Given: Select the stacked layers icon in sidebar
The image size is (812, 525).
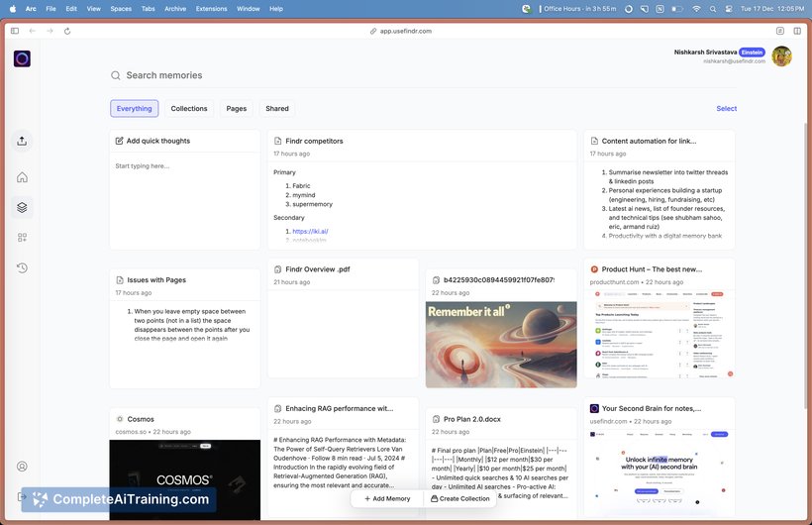Looking at the screenshot, I should pos(22,207).
